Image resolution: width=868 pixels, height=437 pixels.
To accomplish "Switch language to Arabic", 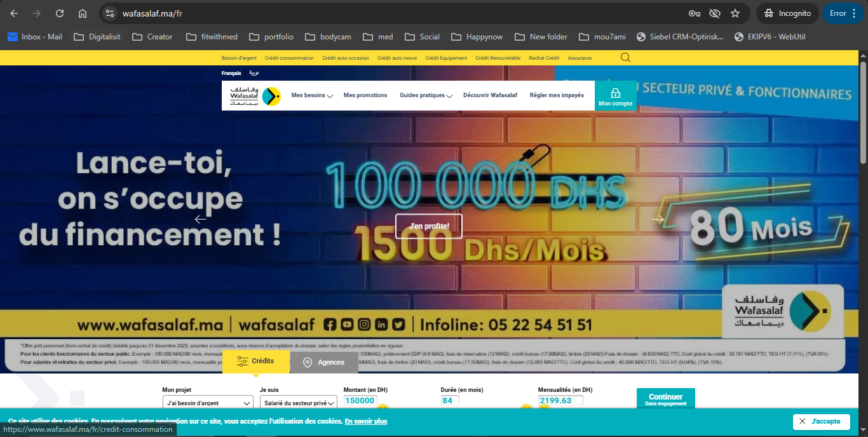I will [254, 74].
